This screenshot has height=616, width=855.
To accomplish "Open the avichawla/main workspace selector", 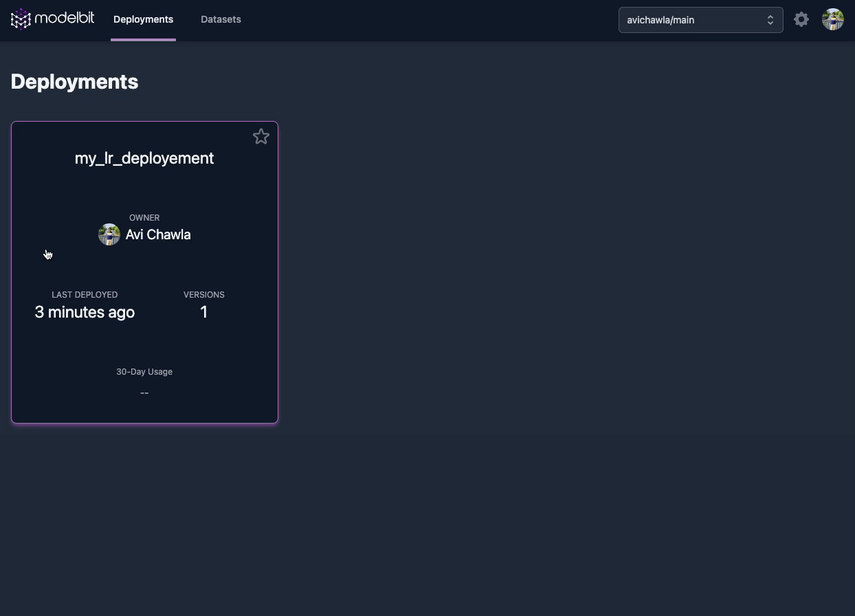I will pyautogui.click(x=700, y=20).
